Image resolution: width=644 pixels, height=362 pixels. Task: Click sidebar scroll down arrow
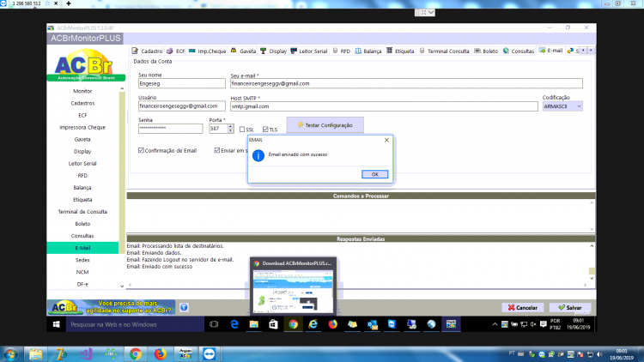[122, 286]
